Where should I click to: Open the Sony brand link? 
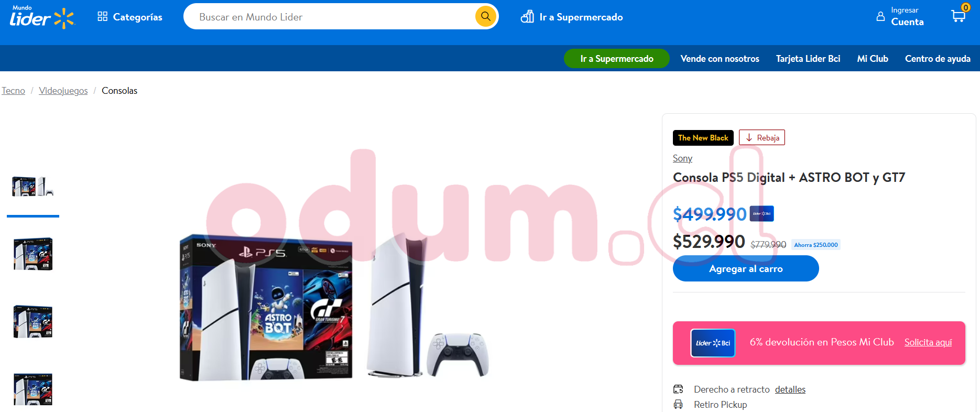[682, 158]
